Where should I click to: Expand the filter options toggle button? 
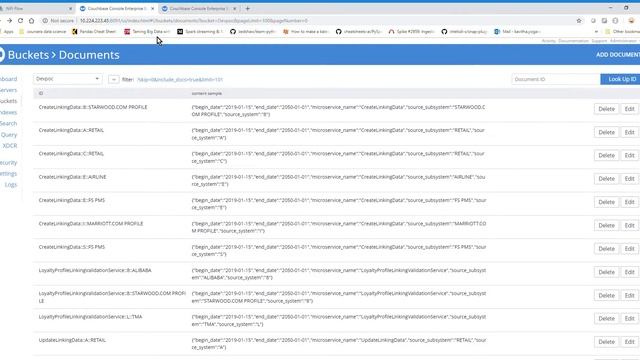point(113,79)
